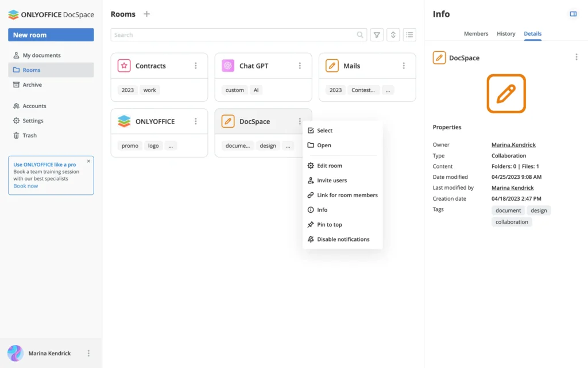The width and height of the screenshot is (588, 368).
Task: Choose Link for room members
Action: [x=342, y=195]
